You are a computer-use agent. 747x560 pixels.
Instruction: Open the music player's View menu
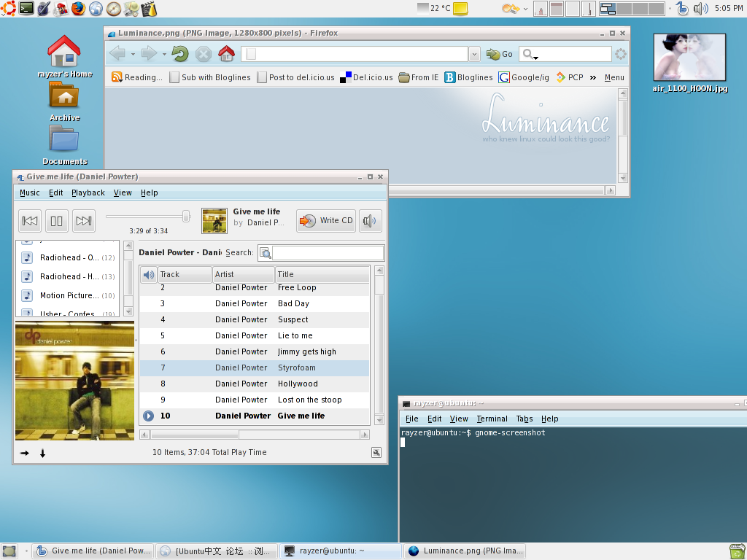[x=123, y=192]
